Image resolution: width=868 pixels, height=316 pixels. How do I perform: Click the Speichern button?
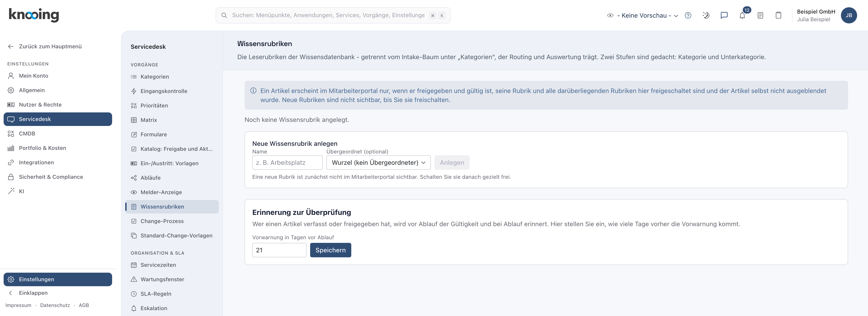(330, 250)
